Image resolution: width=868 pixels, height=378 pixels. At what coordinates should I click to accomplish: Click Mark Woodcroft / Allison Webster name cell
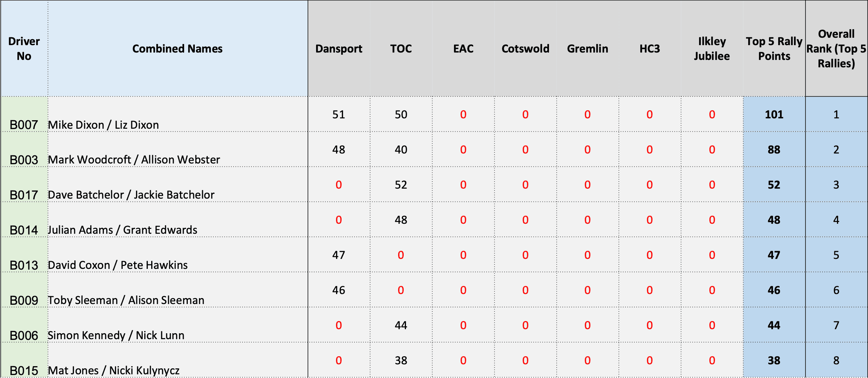coord(177,149)
